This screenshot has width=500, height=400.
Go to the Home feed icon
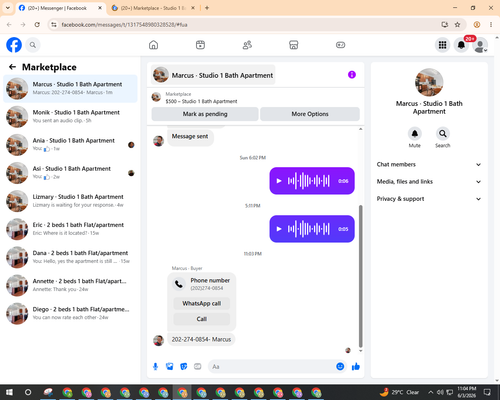(153, 45)
